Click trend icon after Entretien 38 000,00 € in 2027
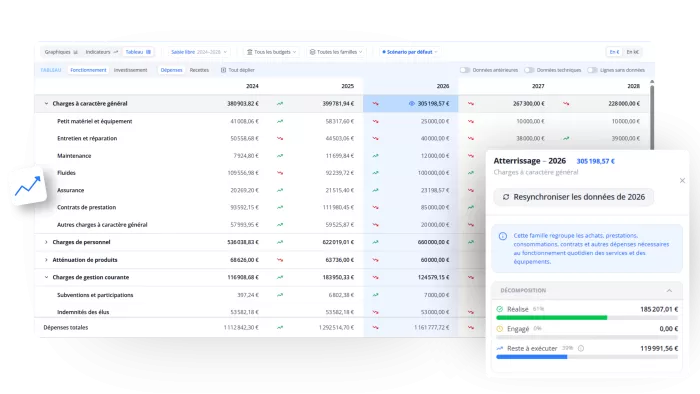Viewport: 700px width, 394px height. click(x=566, y=138)
